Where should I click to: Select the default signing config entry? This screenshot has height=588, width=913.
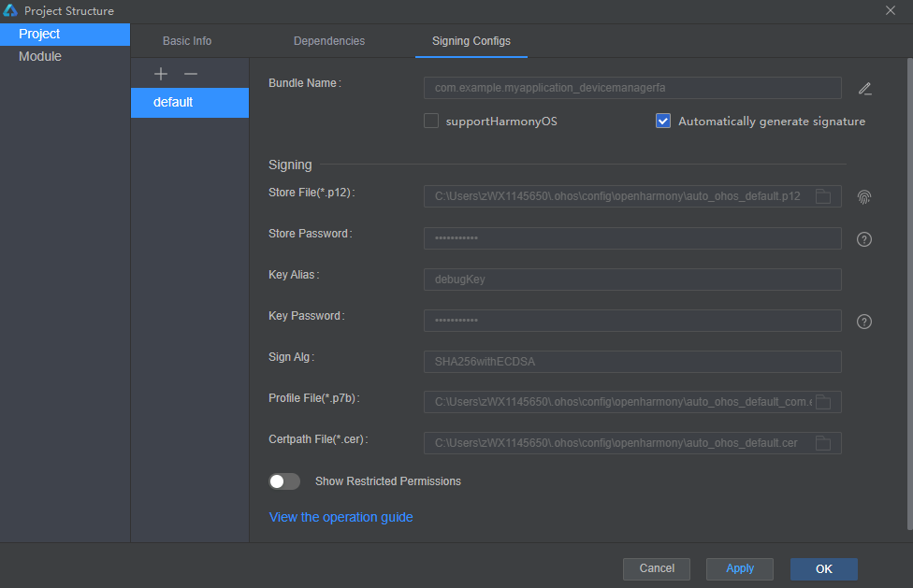point(189,103)
